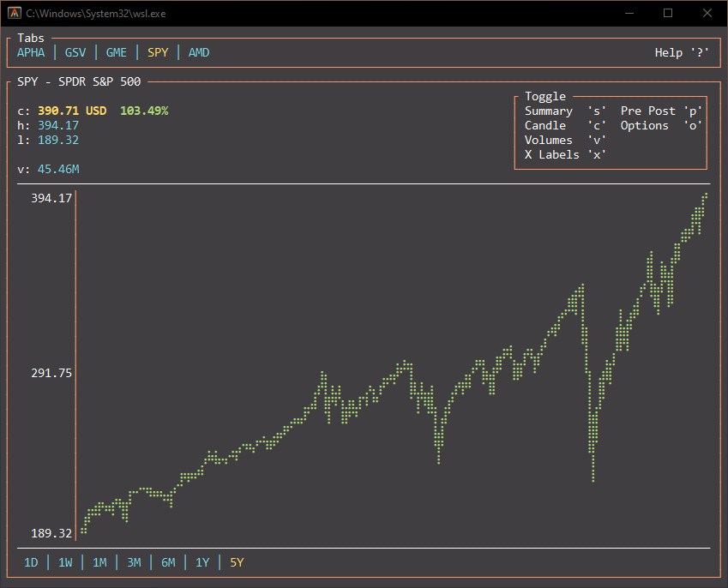
Task: Click the Toggle box heading
Action: (545, 97)
